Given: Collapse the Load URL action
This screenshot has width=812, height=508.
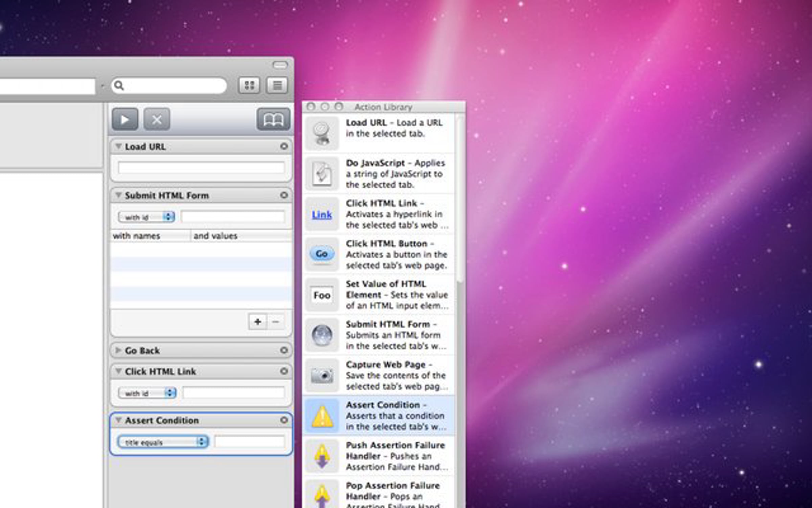Looking at the screenshot, I should tap(118, 146).
